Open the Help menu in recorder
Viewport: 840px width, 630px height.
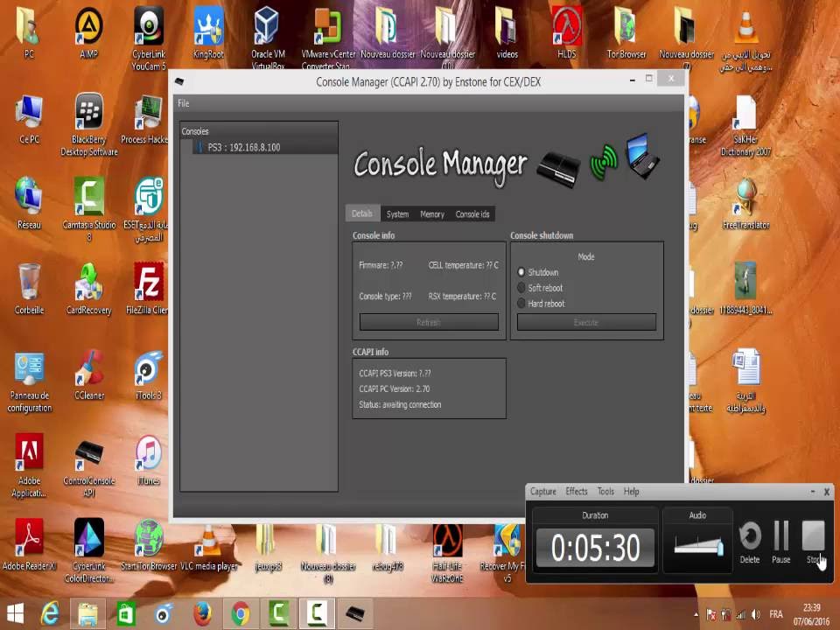pyautogui.click(x=631, y=491)
